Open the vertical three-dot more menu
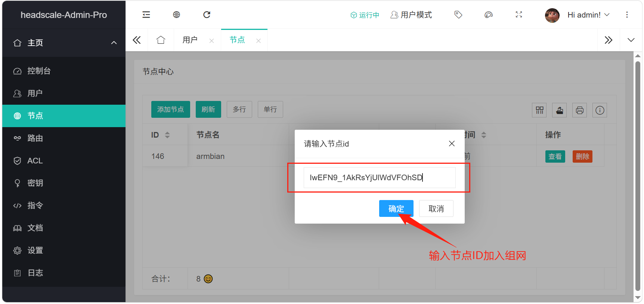 627,15
